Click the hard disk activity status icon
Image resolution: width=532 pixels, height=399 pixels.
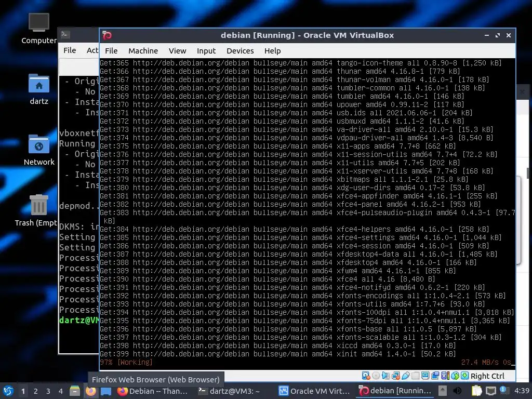point(366,376)
